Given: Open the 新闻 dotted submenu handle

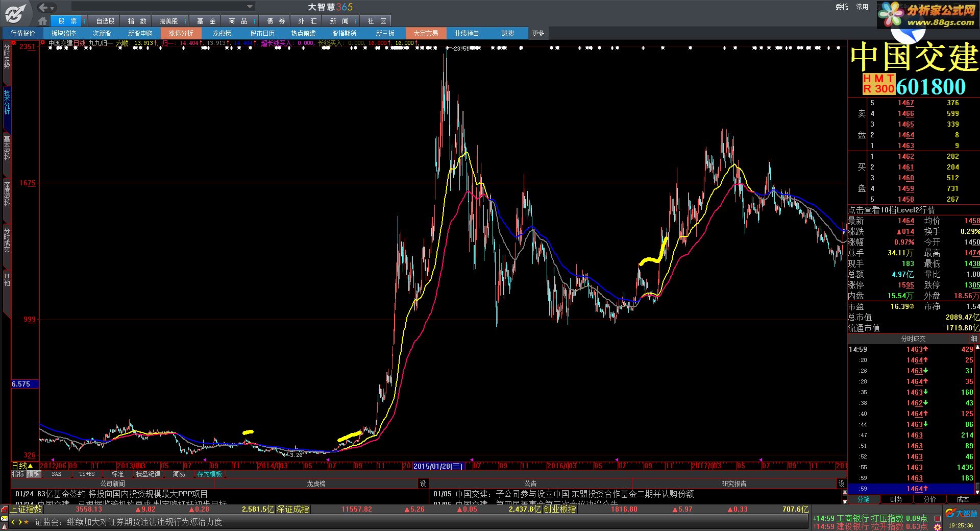Looking at the screenshot, I should [356, 21].
